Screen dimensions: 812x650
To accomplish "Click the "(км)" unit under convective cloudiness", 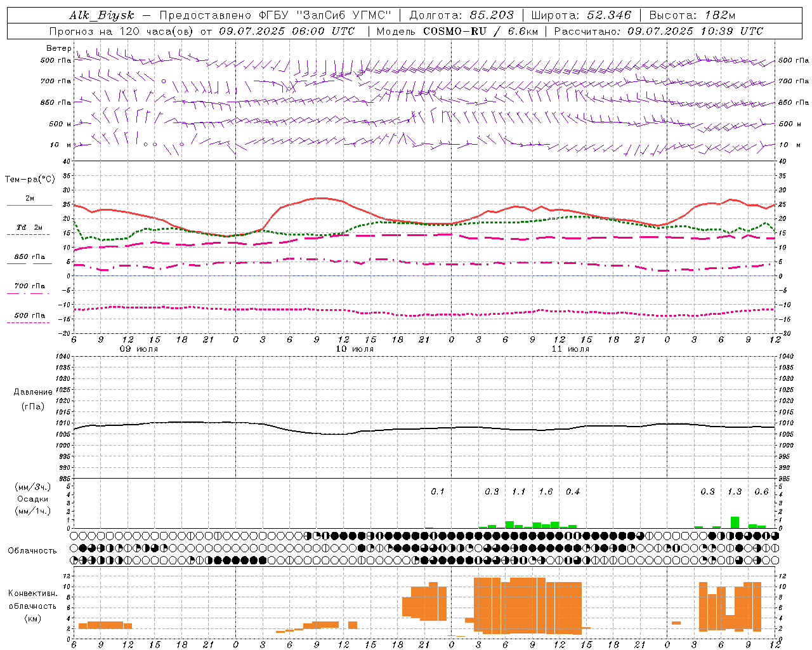I will tap(33, 618).
